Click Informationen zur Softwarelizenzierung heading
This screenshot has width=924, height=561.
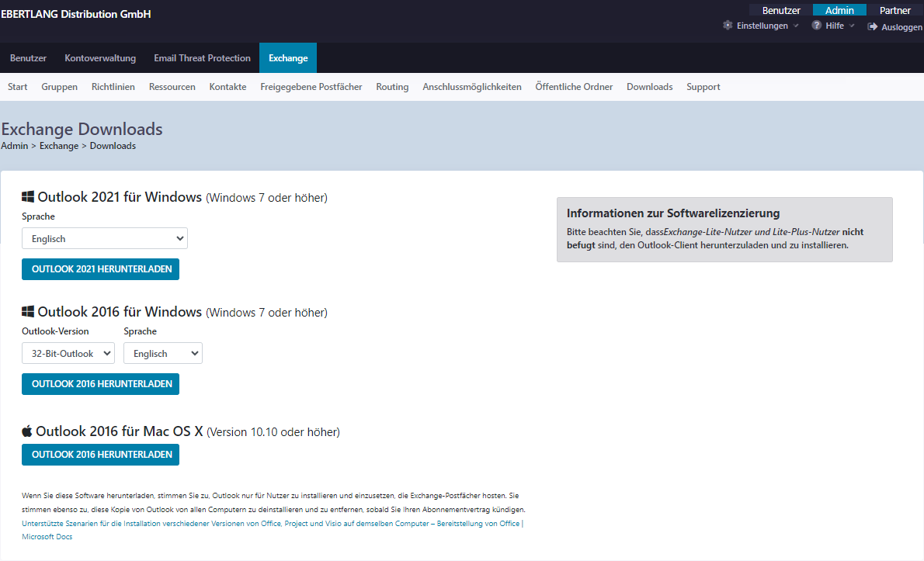(x=673, y=213)
